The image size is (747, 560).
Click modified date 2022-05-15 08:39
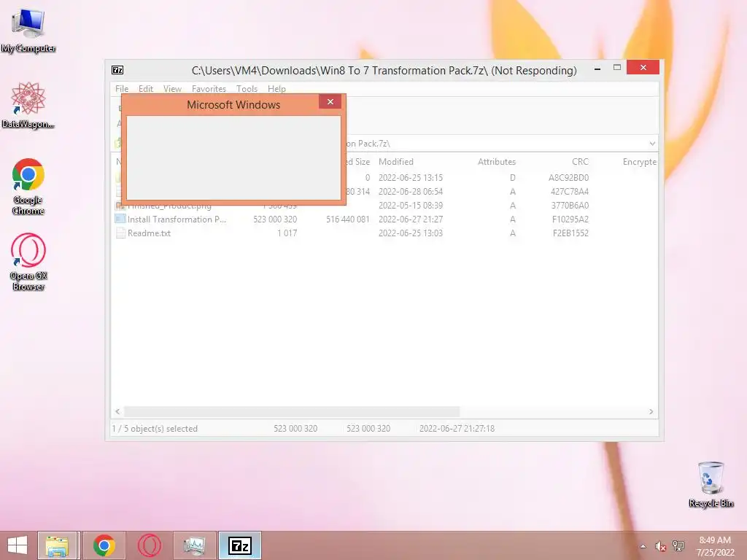pyautogui.click(x=411, y=206)
